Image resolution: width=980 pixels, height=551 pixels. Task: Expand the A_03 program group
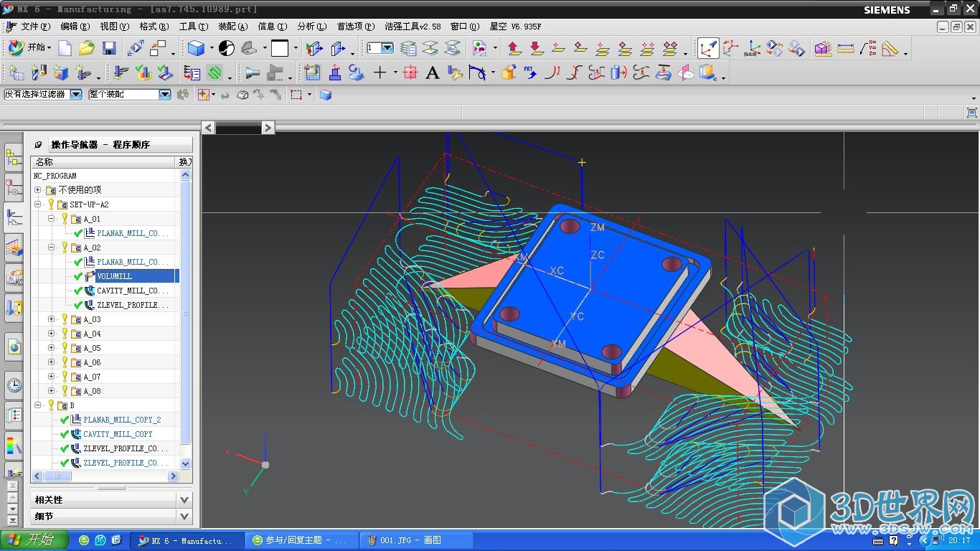click(52, 319)
